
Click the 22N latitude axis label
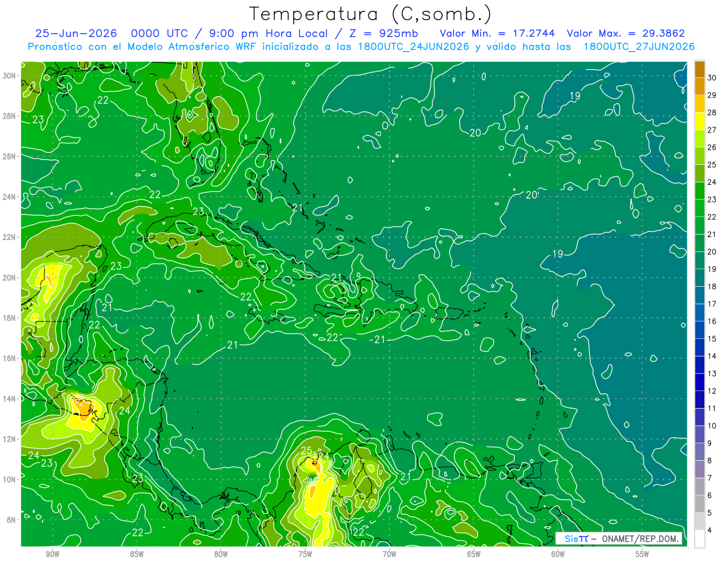(x=9, y=237)
